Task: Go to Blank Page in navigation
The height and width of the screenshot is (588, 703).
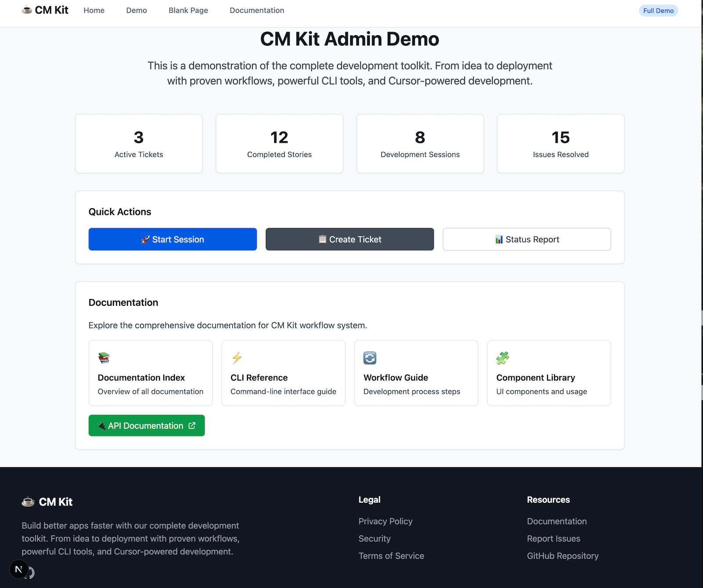Action: (188, 11)
